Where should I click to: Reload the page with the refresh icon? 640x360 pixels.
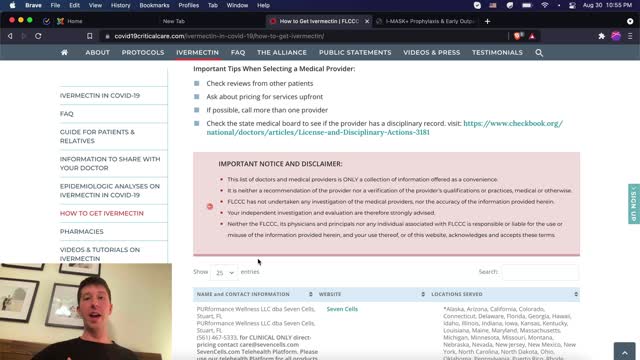tap(38, 36)
